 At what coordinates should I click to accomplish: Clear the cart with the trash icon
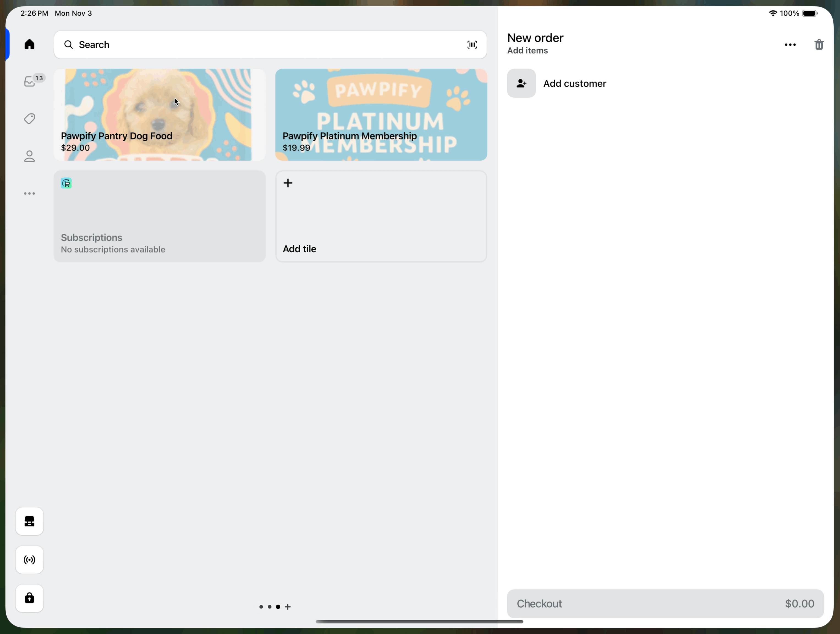(819, 45)
